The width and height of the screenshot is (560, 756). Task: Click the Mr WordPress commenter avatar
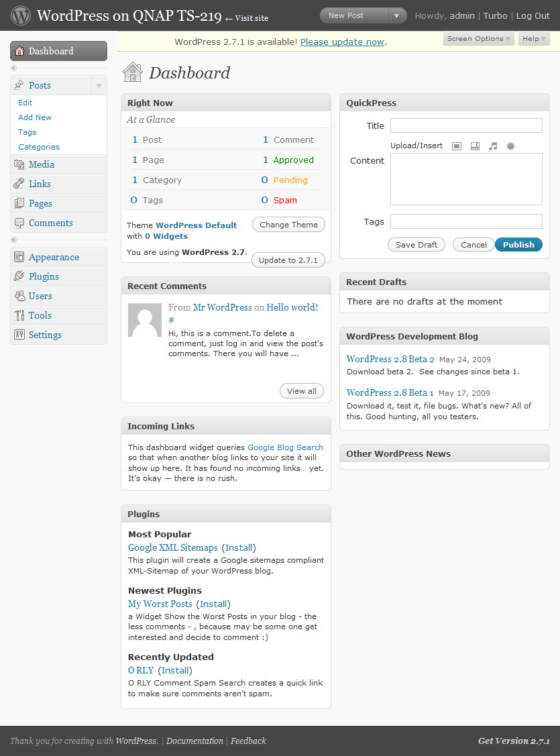coord(145,320)
